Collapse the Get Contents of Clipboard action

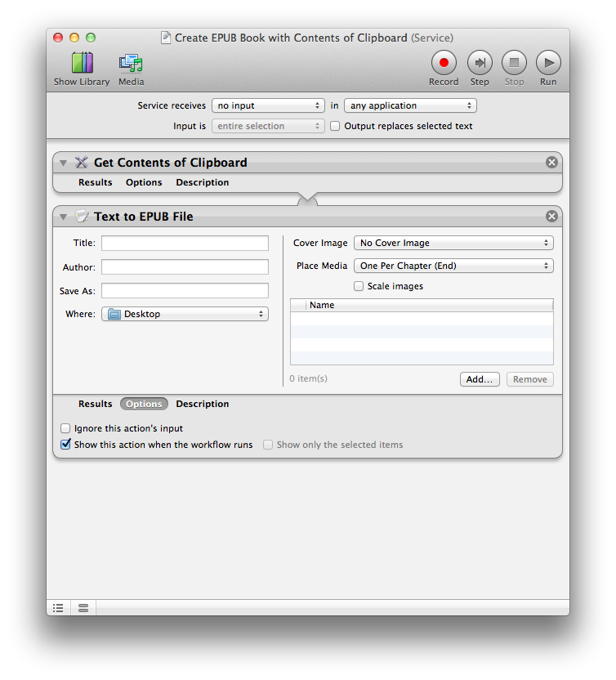coord(63,163)
